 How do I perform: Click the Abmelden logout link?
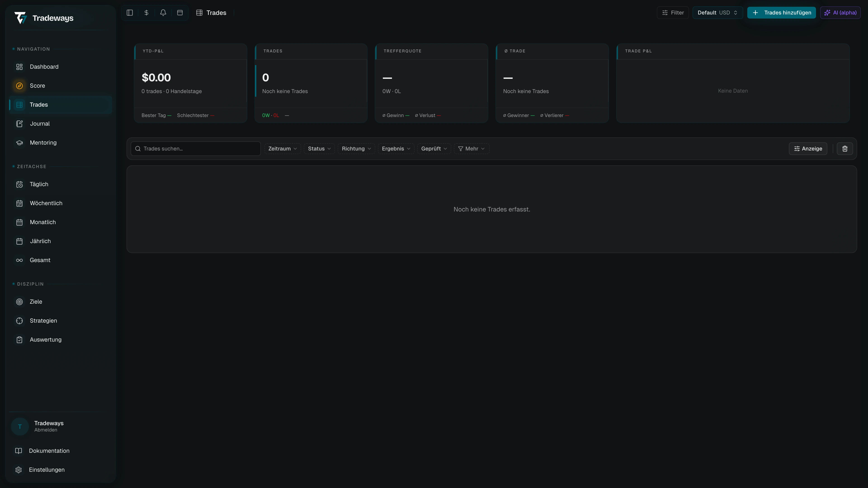point(46,430)
